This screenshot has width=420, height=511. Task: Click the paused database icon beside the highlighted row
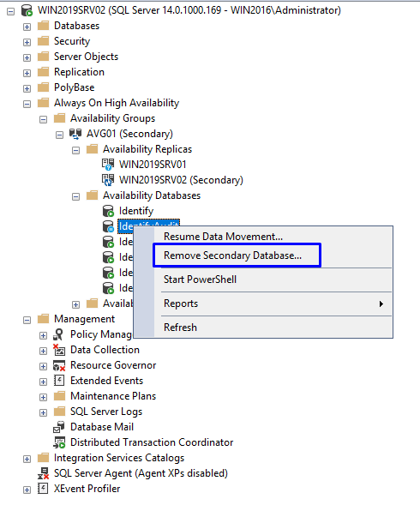pyautogui.click(x=108, y=226)
